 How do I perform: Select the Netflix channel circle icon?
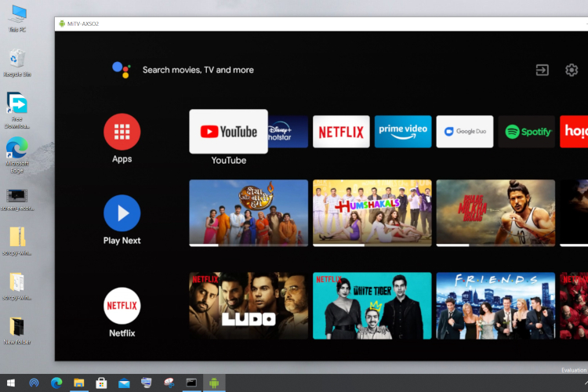[x=122, y=306]
